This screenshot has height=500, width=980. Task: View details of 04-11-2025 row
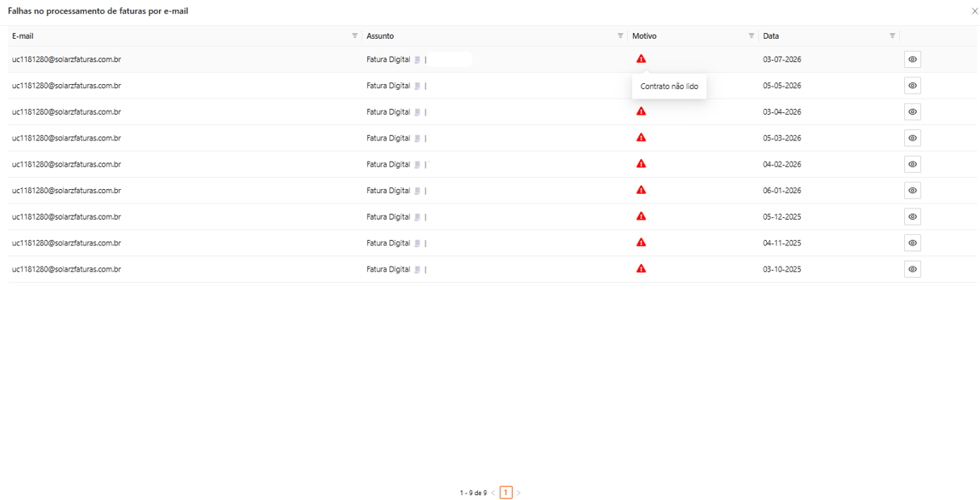pos(912,243)
